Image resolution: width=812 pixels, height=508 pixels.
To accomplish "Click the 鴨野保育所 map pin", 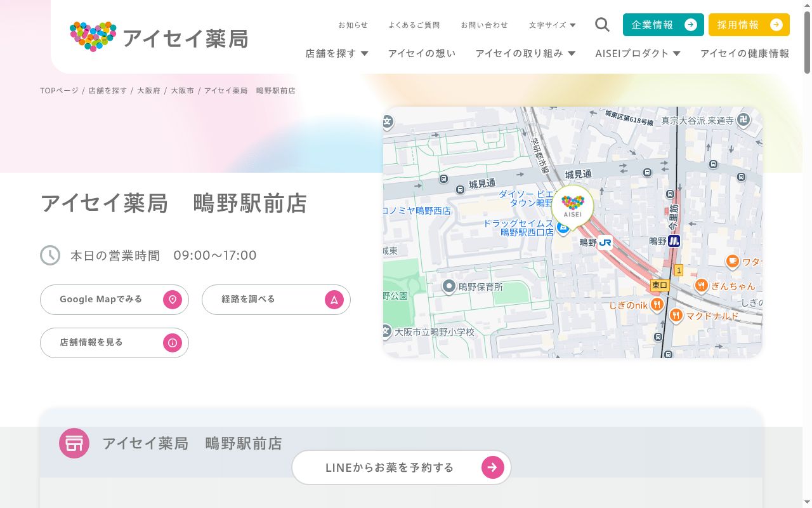I will 449,287.
